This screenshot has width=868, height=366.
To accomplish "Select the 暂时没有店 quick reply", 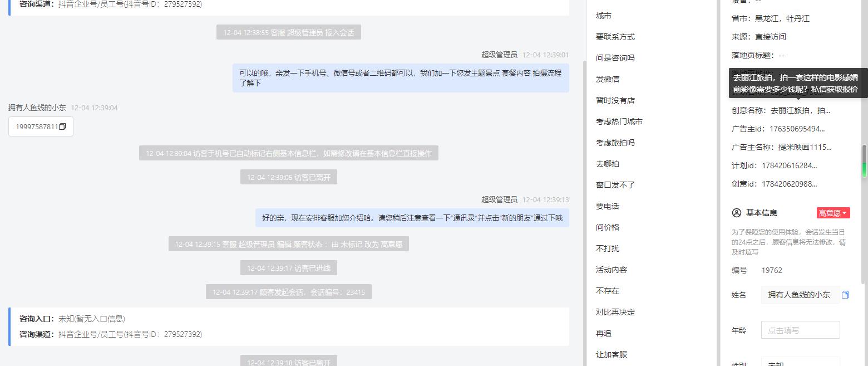I will (x=615, y=100).
